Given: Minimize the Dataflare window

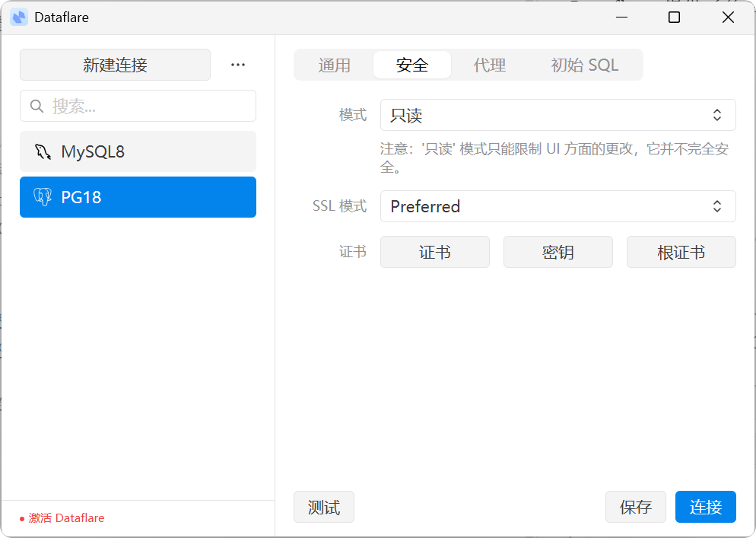Looking at the screenshot, I should click(x=621, y=18).
